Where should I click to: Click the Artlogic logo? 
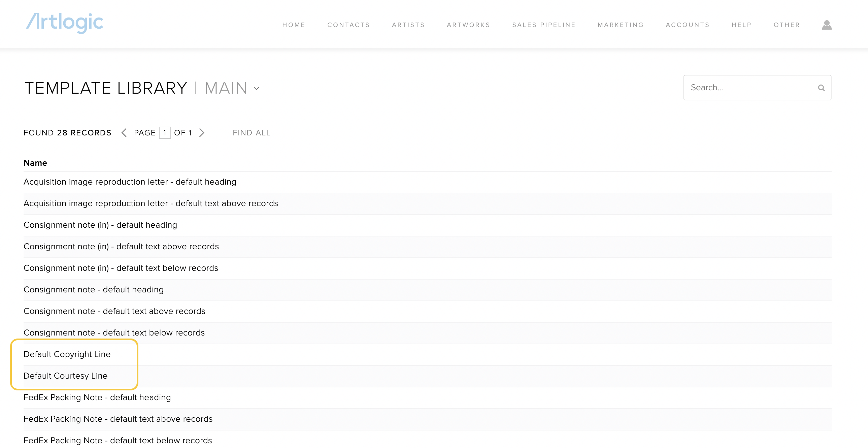coord(65,23)
